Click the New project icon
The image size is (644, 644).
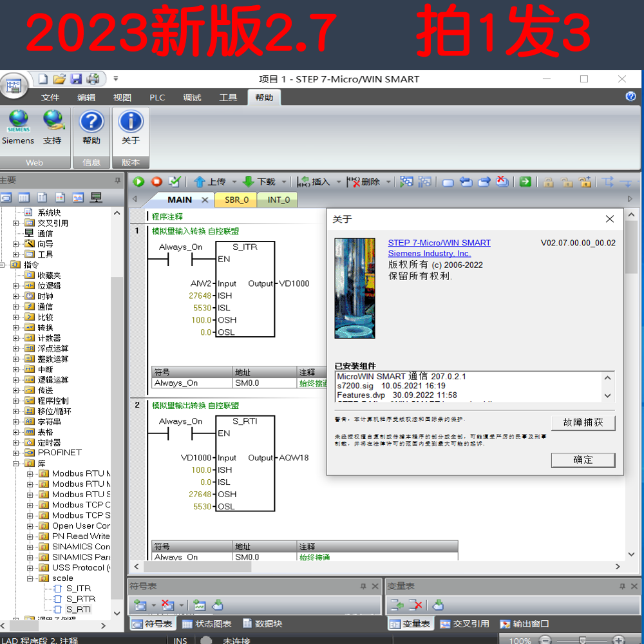[x=43, y=79]
